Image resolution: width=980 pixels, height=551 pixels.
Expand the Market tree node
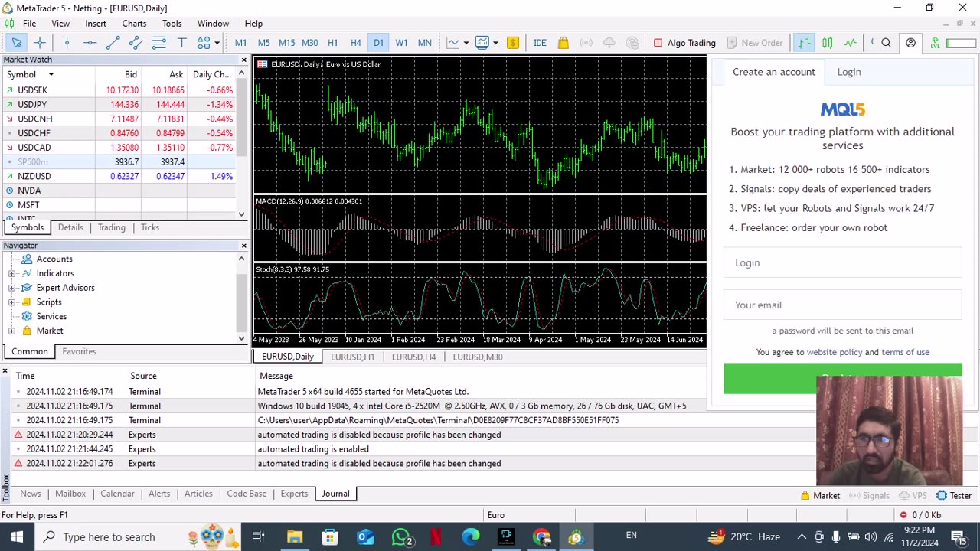click(x=11, y=331)
